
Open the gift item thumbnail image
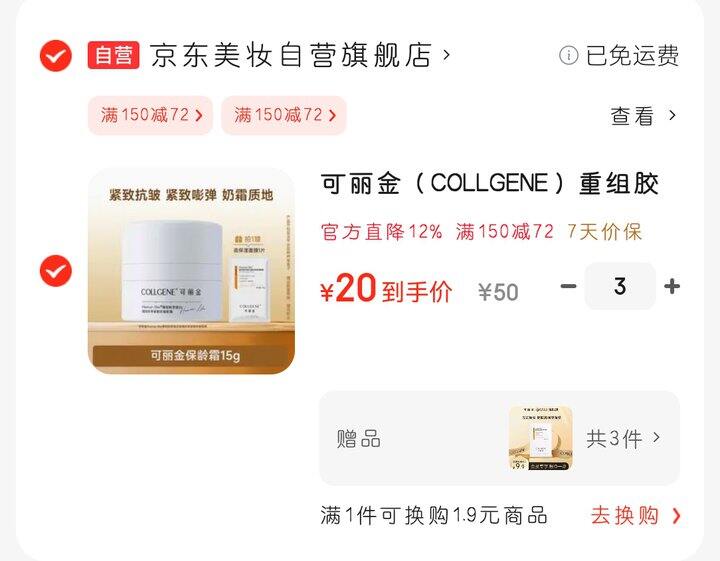coord(540,438)
